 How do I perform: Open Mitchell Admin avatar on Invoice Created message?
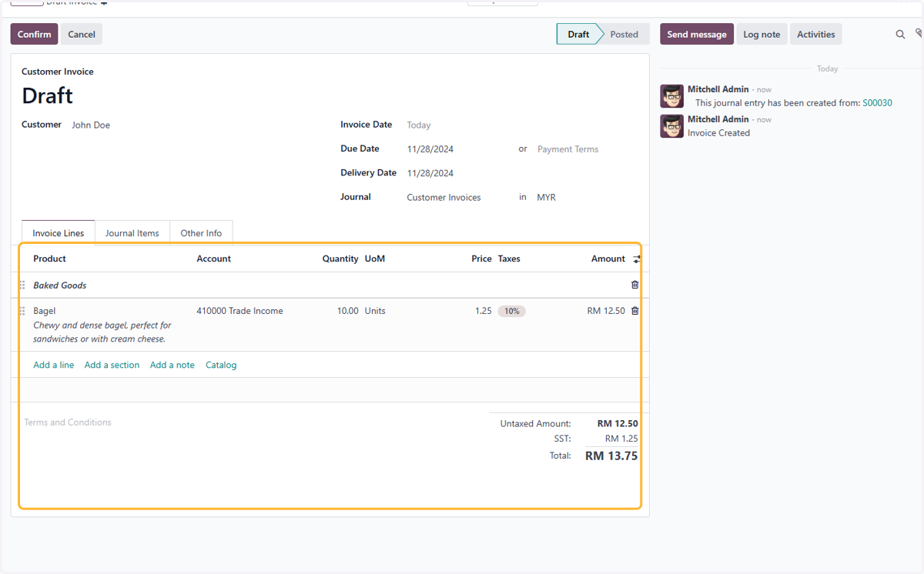671,126
